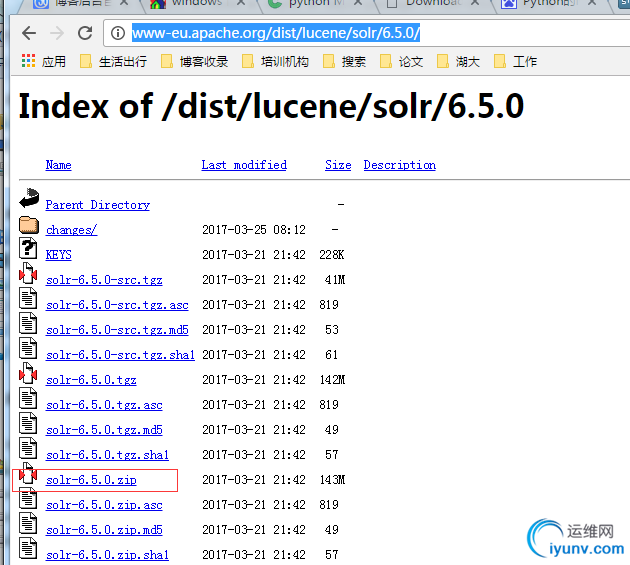
Task: Open the 博客收录 bookmark folder
Action: coord(194,61)
